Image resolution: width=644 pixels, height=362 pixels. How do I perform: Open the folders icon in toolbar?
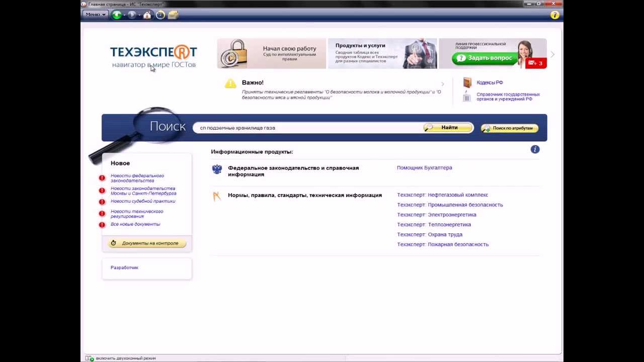tap(173, 15)
